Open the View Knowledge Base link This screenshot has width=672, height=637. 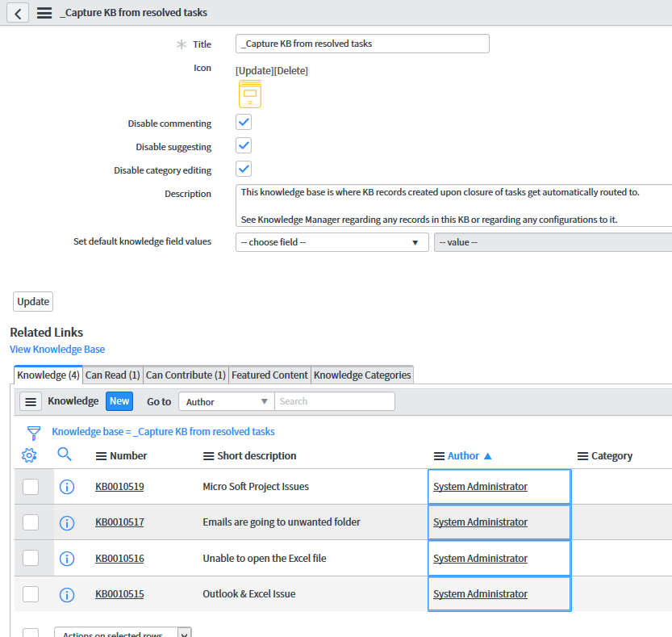57,350
